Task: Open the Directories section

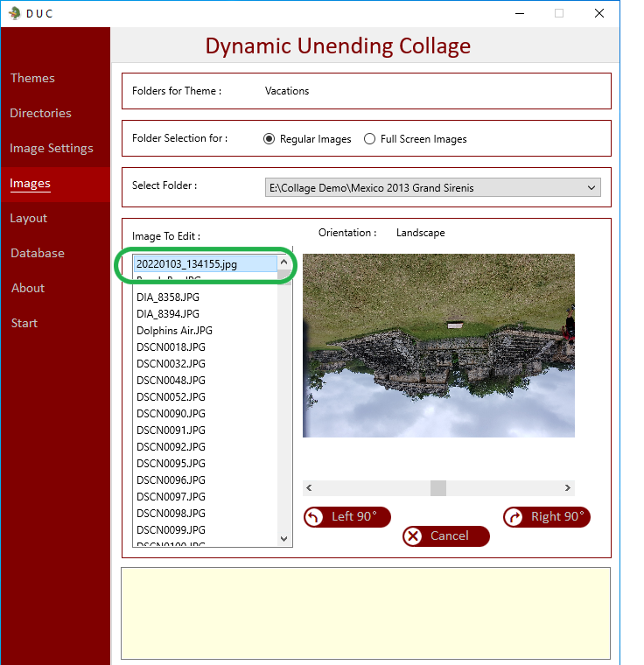Action: [41, 113]
